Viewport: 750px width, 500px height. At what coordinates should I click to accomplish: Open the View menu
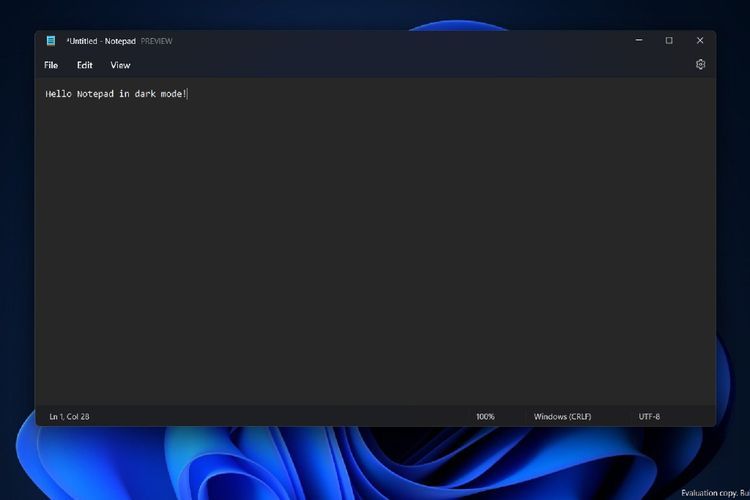[x=120, y=65]
